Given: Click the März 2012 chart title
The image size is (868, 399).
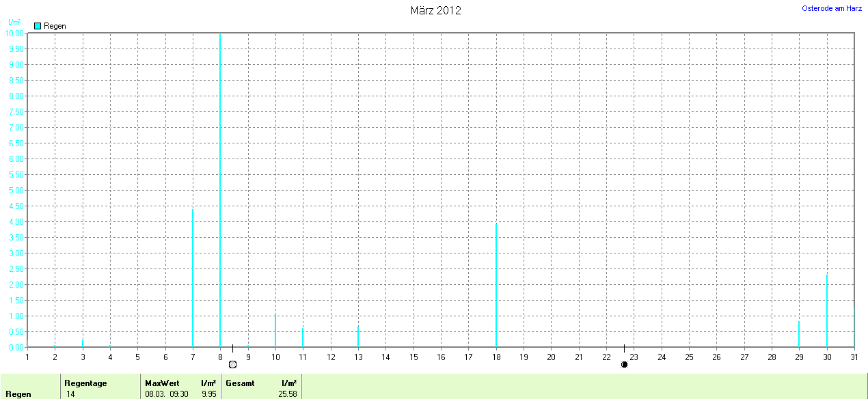Looking at the screenshot, I should 435,10.
